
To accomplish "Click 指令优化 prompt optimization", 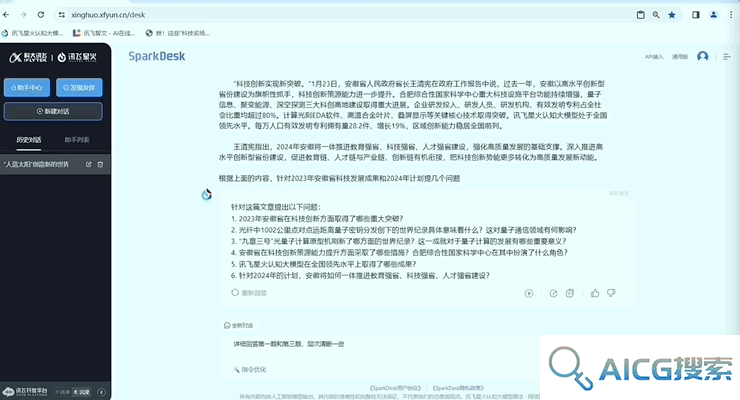I will pos(250,369).
